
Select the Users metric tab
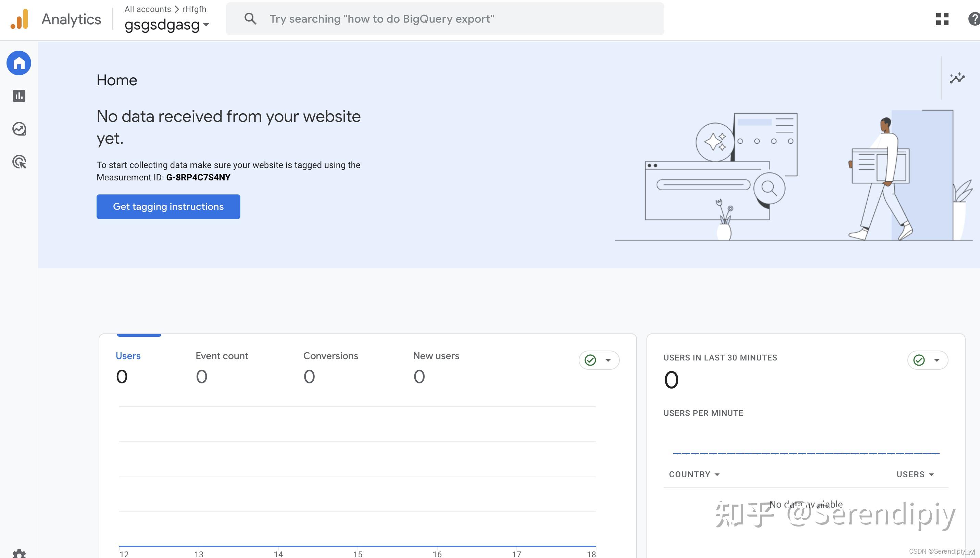[128, 367]
